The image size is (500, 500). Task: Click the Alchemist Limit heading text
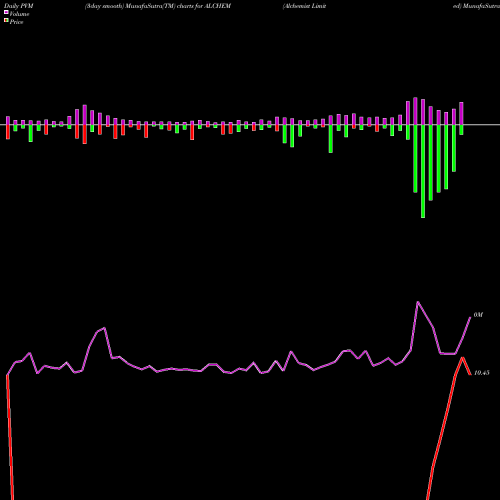[x=304, y=6]
